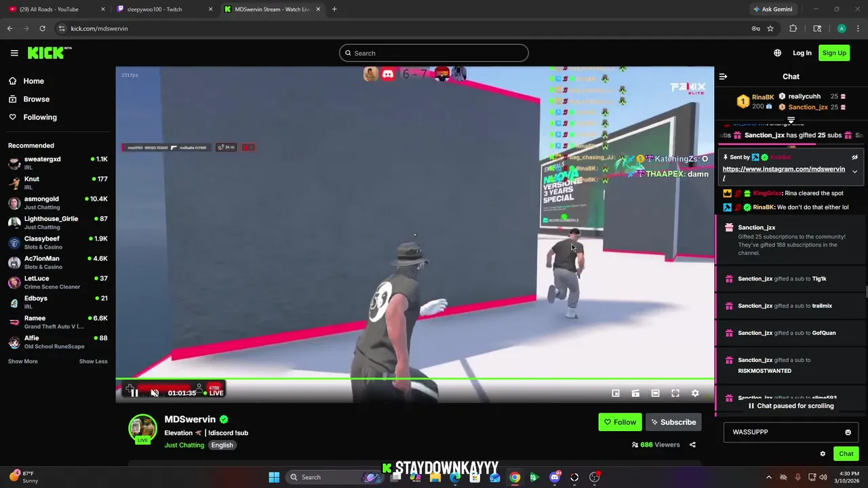Viewport: 868px width, 488px height.
Task: Open Lighthouse_Girlie recommended channel
Action: [x=58, y=222]
